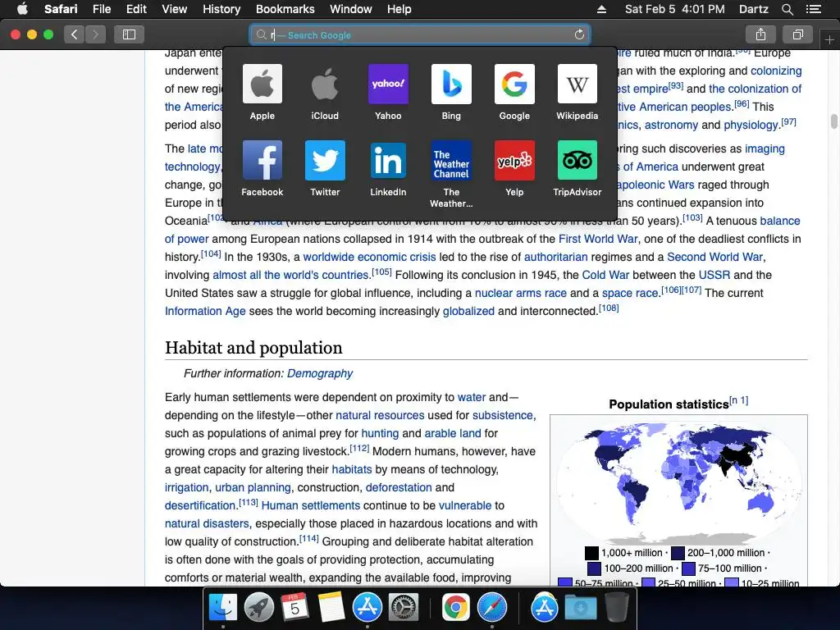Open the History menu
The height and width of the screenshot is (630, 840).
point(221,9)
